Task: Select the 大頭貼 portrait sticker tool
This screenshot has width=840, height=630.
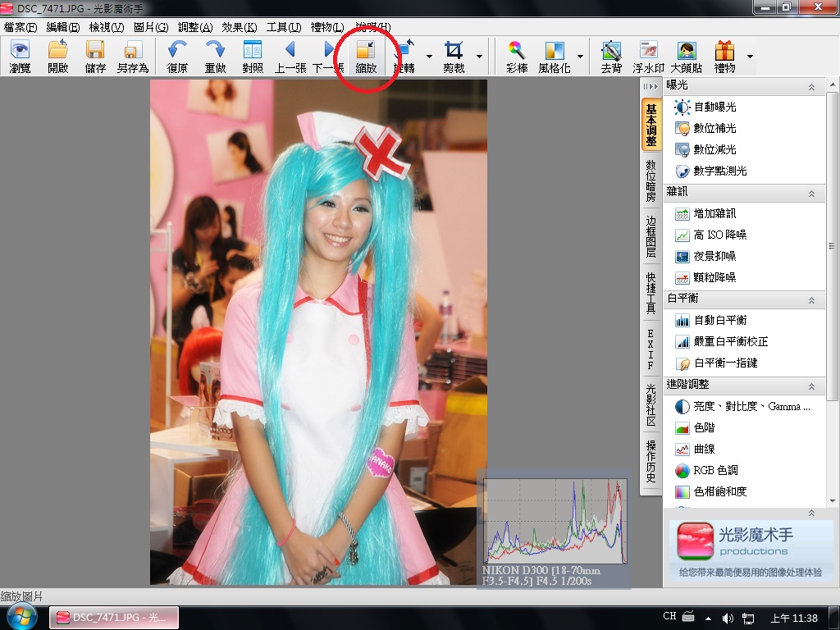Action: pos(686,57)
